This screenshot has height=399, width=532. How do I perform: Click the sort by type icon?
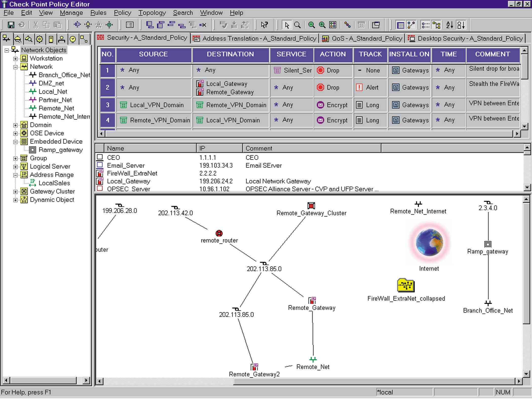(x=461, y=25)
